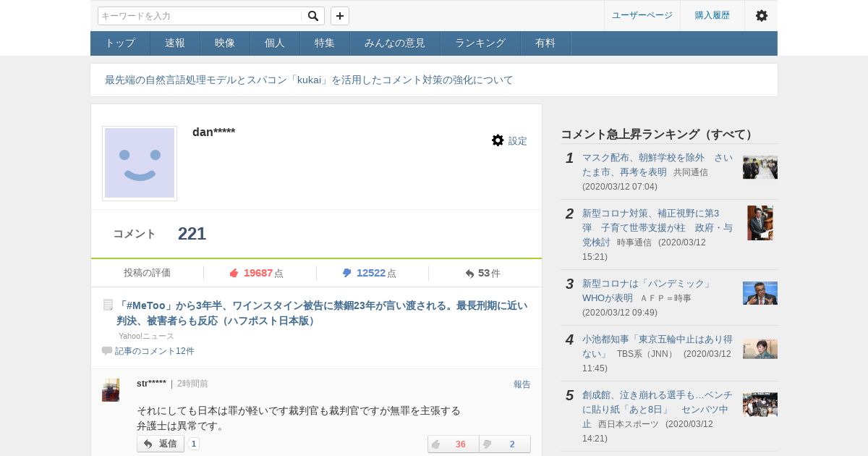The image size is (868, 456).
Task: Click the profile 設定 gear icon
Action: coord(498,140)
